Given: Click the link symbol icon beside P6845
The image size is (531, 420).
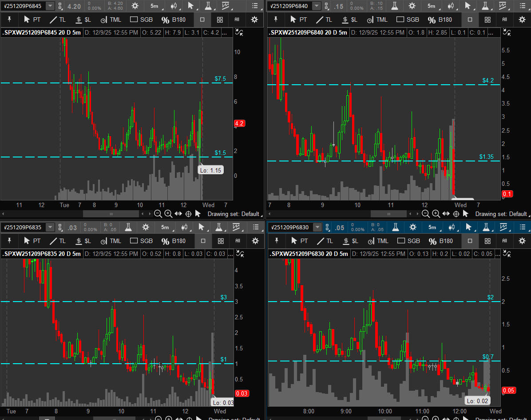Looking at the screenshot, I should pyautogui.click(x=60, y=6).
